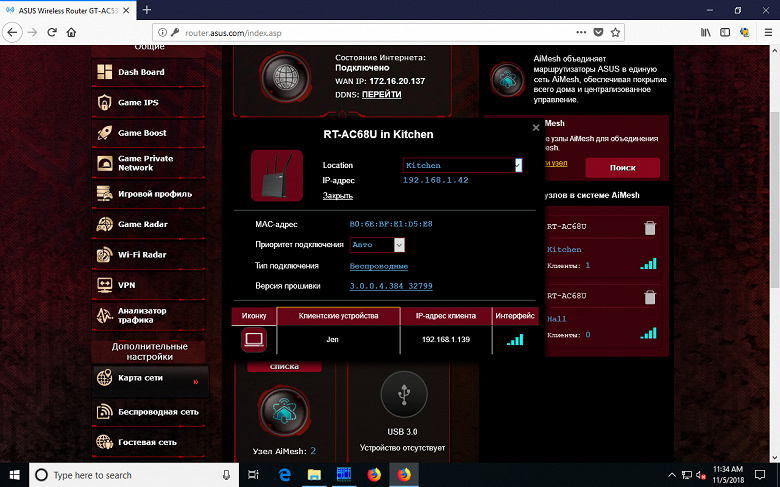Image resolution: width=780 pixels, height=487 pixels.
Task: Delete the Hall RT-AC68U node
Action: point(650,297)
